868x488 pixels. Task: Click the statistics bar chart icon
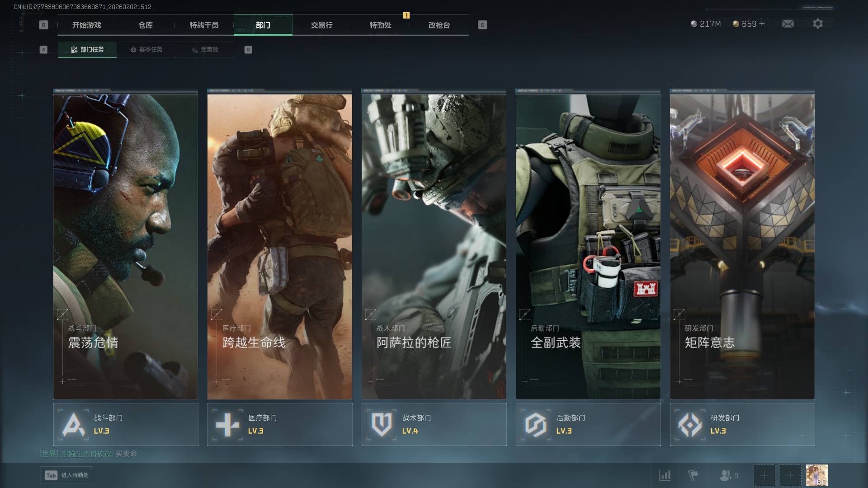(665, 475)
